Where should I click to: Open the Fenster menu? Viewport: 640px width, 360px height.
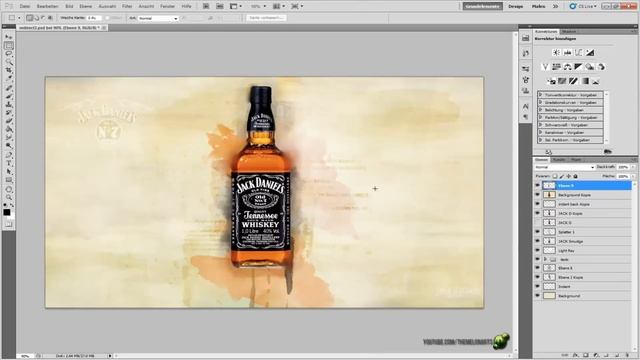coord(167,6)
